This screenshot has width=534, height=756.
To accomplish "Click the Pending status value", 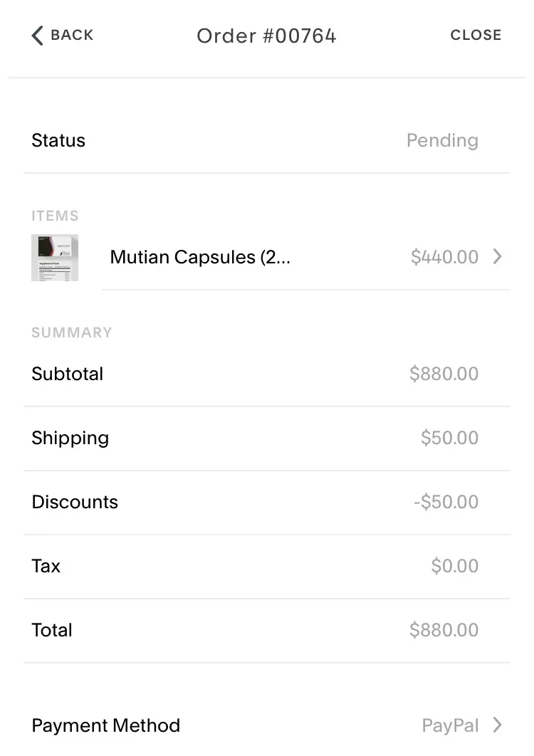I will pos(442,140).
